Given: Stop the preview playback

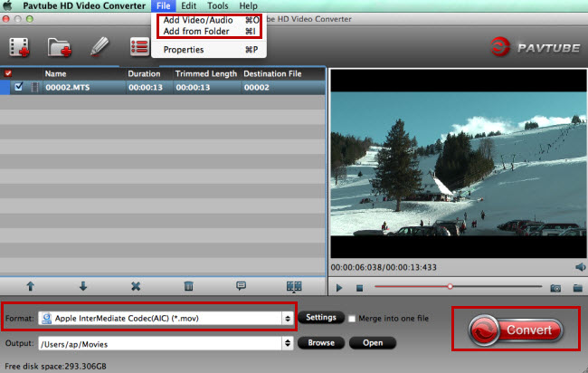Looking at the screenshot, I should click(x=359, y=288).
